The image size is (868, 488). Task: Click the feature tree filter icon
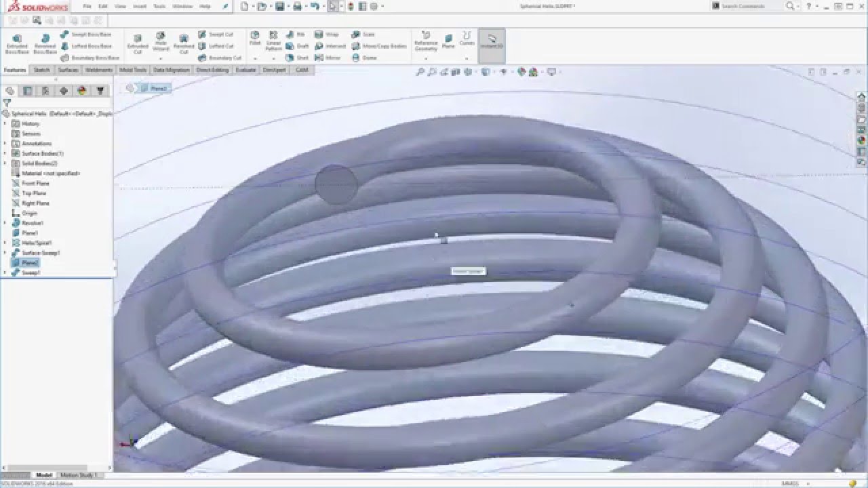click(x=7, y=103)
